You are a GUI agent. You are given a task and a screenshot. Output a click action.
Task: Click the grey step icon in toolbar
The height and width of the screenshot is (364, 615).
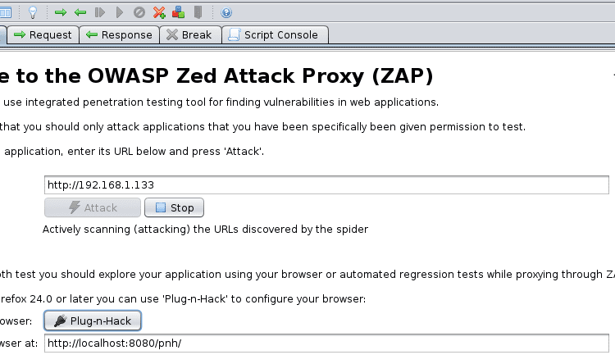coord(100,12)
